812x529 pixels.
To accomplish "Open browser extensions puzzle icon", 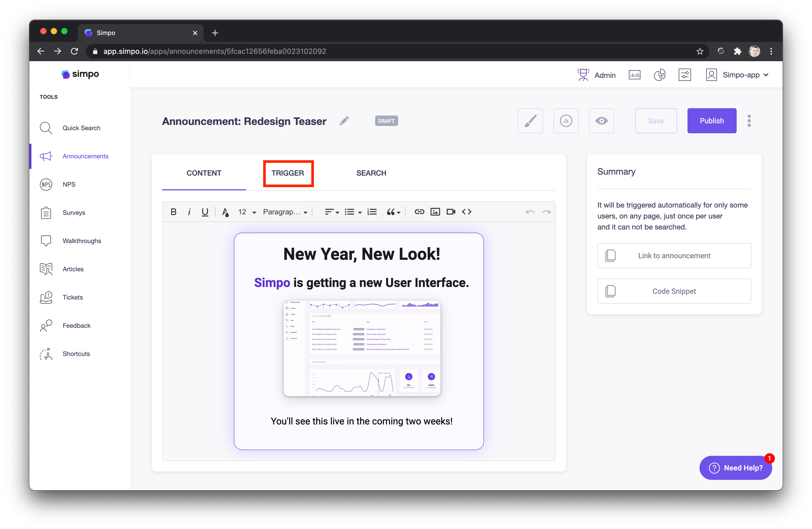I will [737, 51].
